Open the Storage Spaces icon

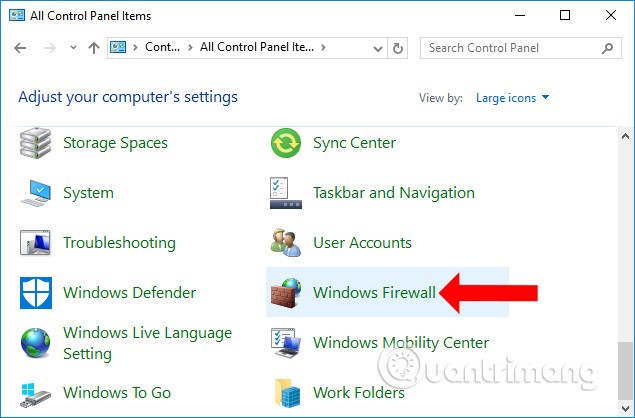point(37,144)
